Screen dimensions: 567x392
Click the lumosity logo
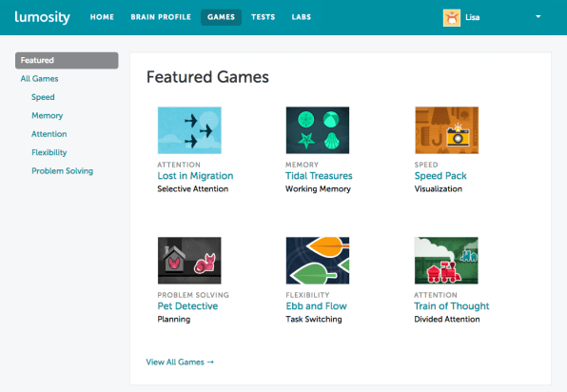42,17
